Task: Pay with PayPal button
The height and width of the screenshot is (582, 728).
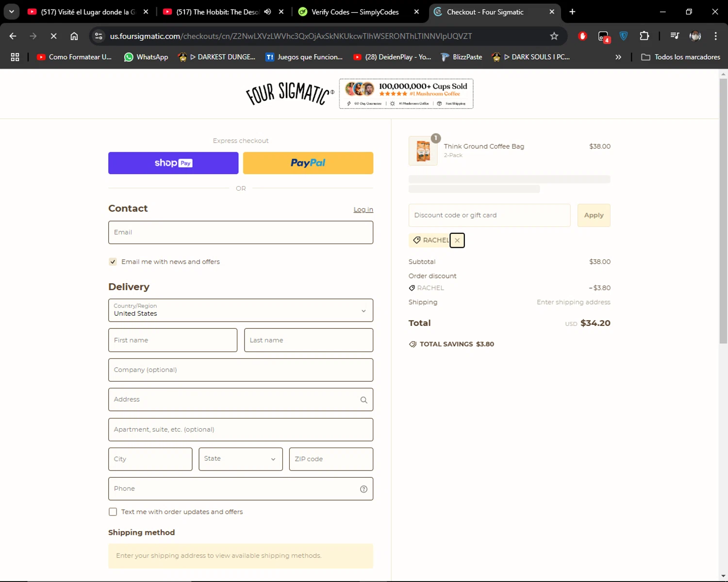Action: [x=308, y=163]
